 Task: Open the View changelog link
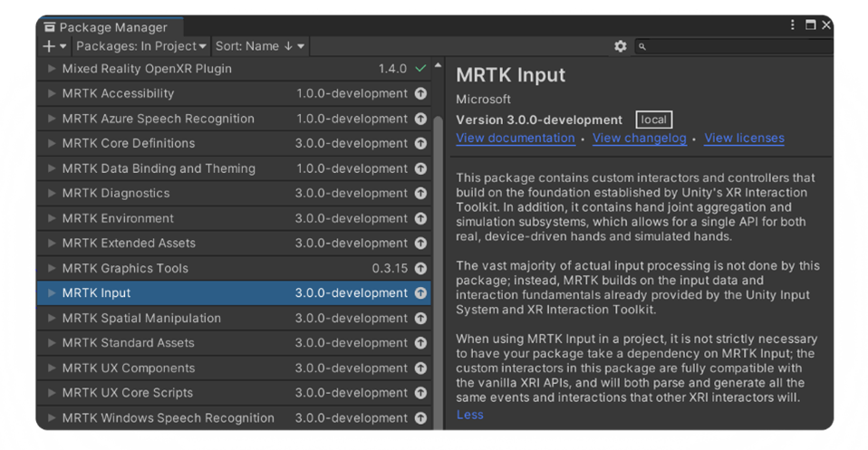(x=640, y=139)
